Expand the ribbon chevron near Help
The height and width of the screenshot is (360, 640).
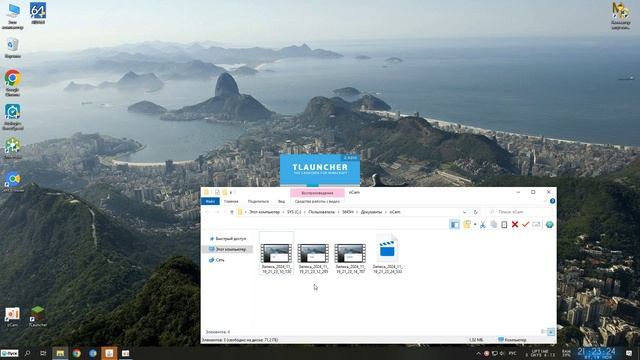[x=545, y=201]
